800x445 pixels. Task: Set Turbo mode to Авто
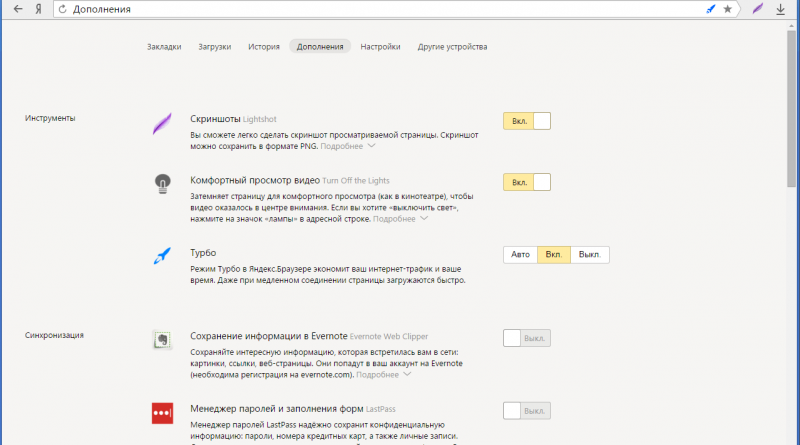point(520,255)
